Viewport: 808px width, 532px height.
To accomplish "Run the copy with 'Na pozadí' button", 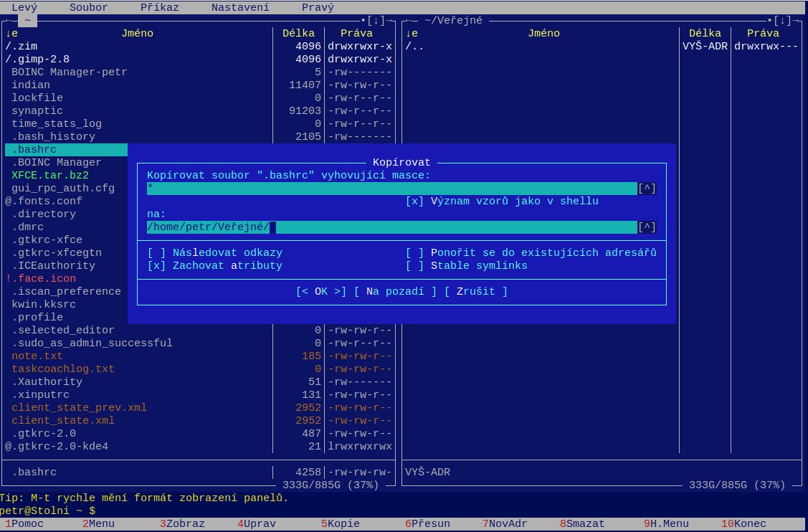I will pyautogui.click(x=395, y=291).
